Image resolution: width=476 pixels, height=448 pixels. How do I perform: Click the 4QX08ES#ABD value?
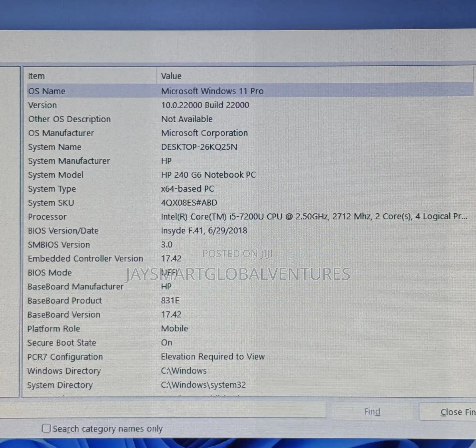click(189, 203)
